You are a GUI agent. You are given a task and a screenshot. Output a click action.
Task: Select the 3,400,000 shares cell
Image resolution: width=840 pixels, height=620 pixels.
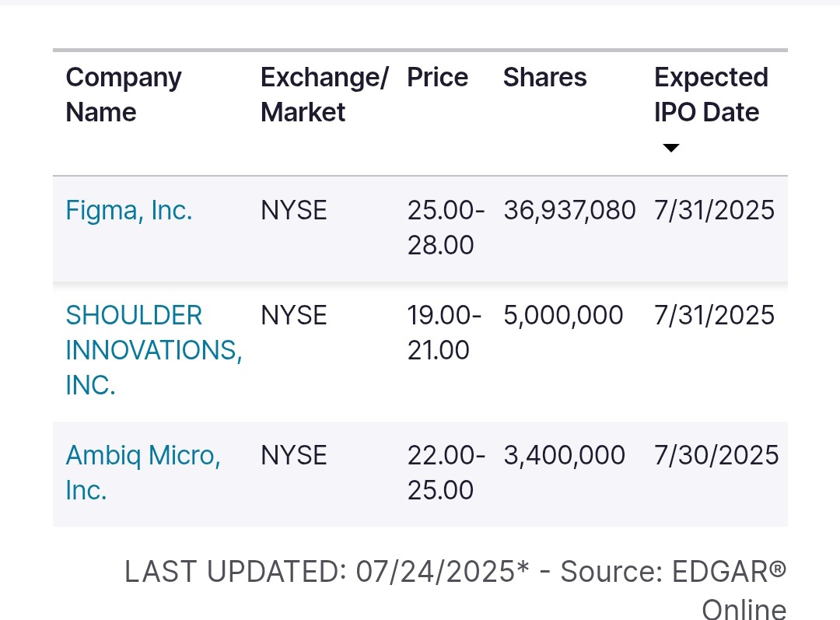[x=564, y=455]
